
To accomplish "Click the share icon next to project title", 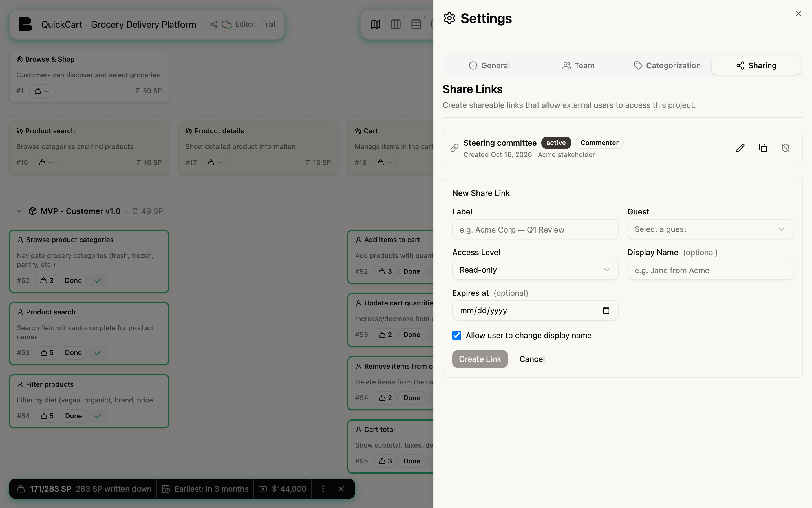I will pos(214,24).
